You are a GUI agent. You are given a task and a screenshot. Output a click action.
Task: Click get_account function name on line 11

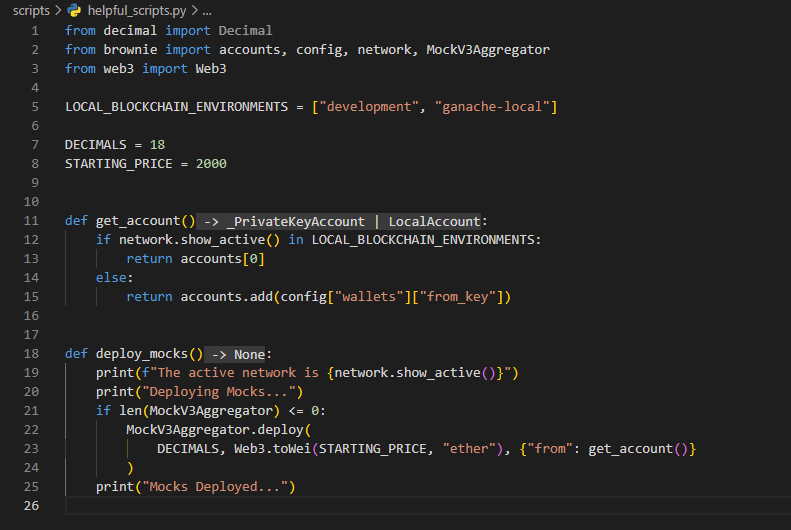tap(138, 221)
